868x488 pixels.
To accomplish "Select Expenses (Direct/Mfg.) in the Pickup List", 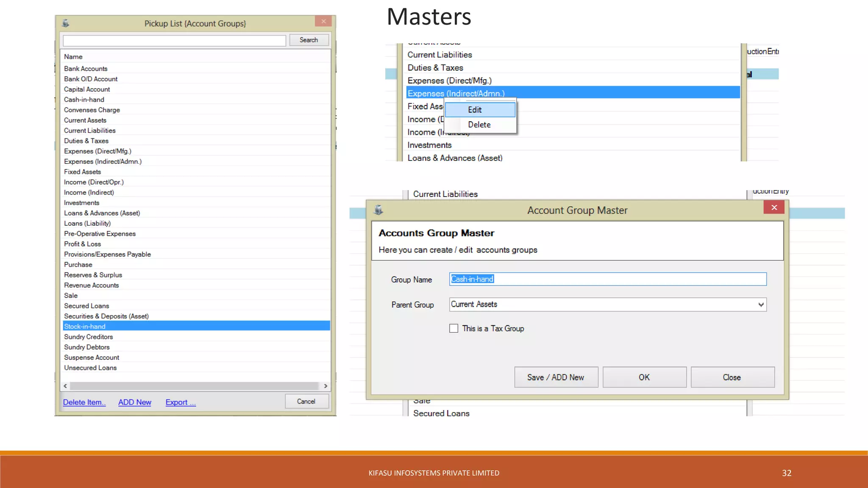I will point(196,151).
